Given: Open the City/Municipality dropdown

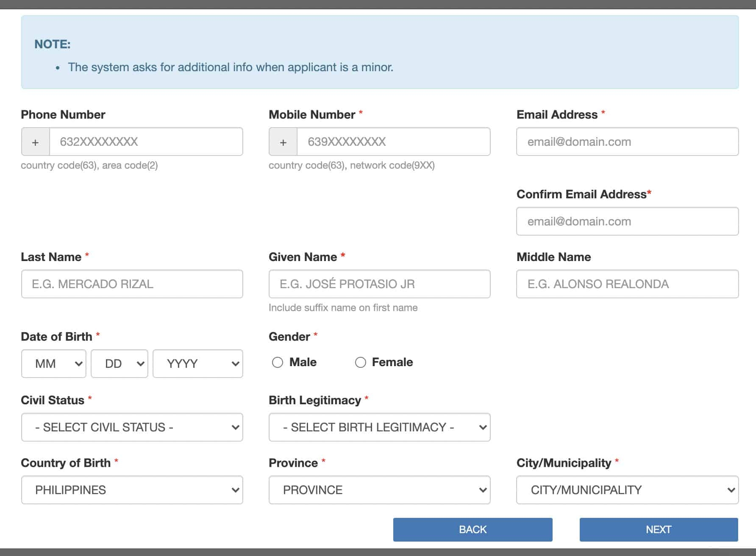Looking at the screenshot, I should click(x=626, y=490).
